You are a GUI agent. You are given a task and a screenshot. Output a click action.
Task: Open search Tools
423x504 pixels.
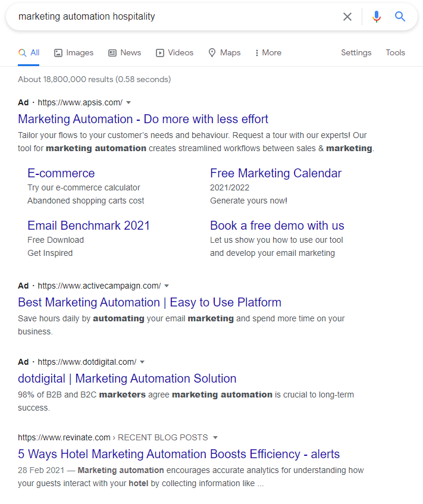395,53
